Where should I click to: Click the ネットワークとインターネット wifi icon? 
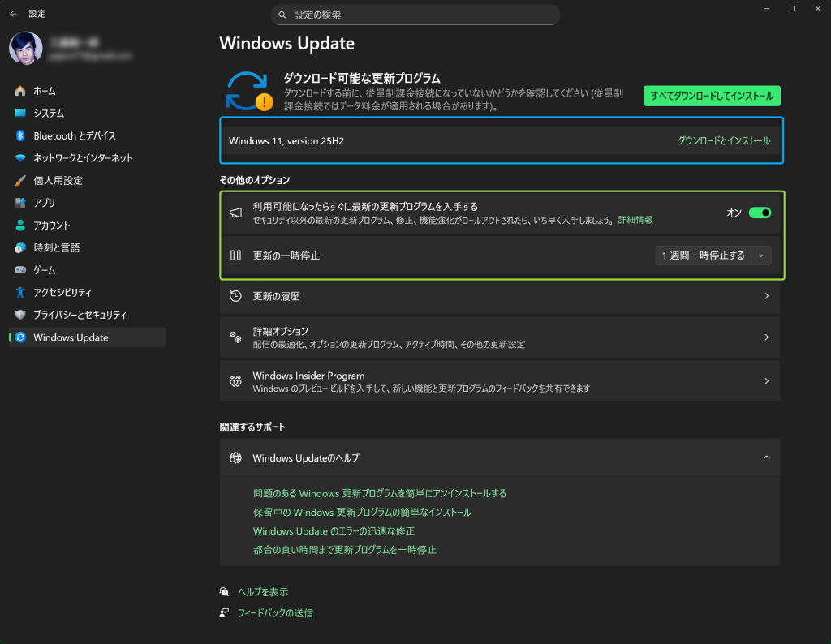(20, 158)
